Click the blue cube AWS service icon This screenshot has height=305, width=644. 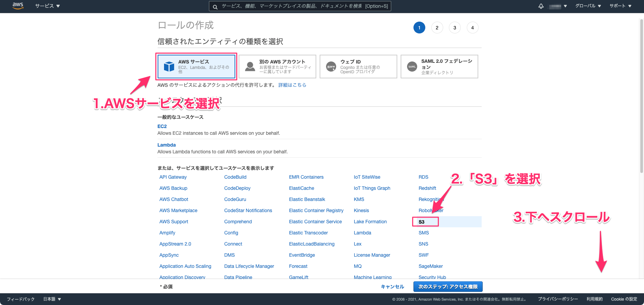pos(169,67)
